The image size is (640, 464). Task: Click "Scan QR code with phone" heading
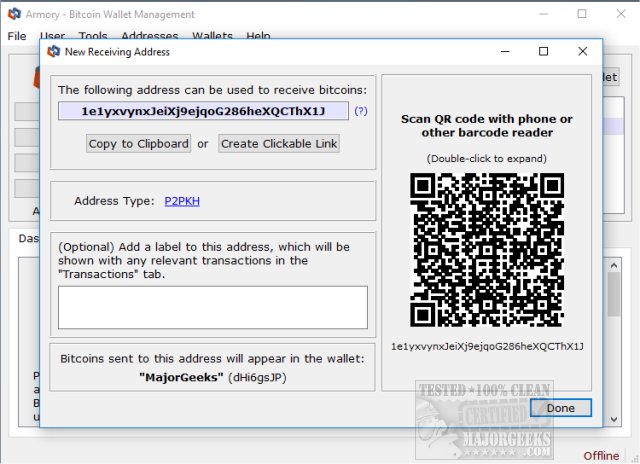coord(487,126)
